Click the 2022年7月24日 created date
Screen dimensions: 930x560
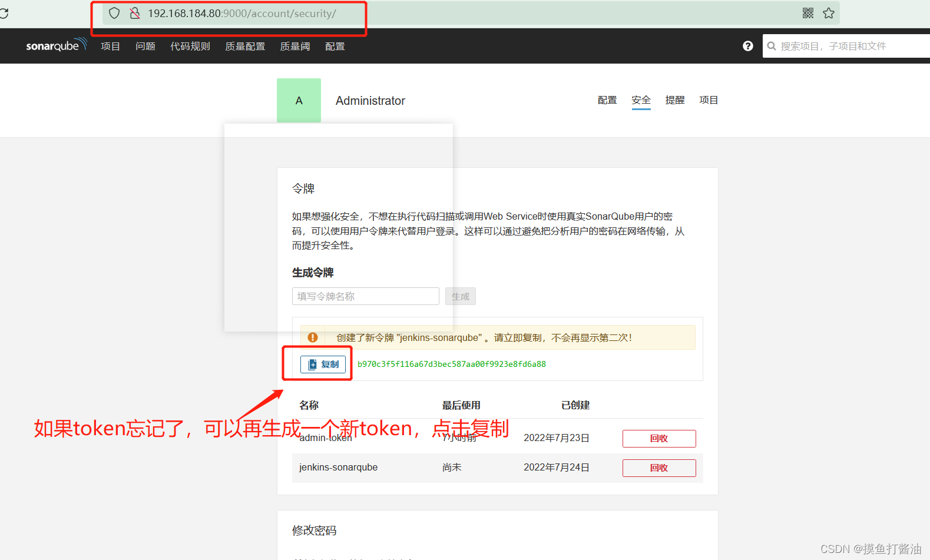(557, 467)
